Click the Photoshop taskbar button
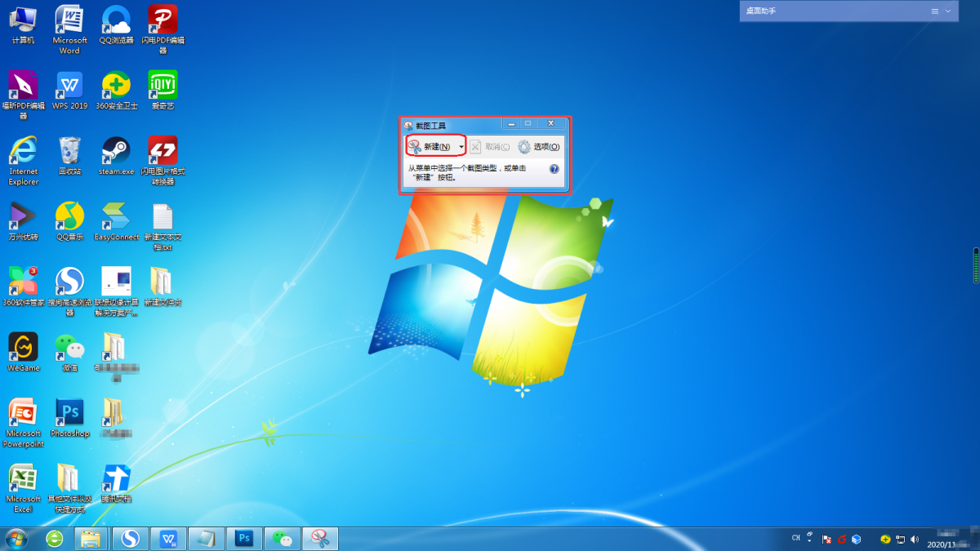This screenshot has height=551, width=980. pos(244,539)
